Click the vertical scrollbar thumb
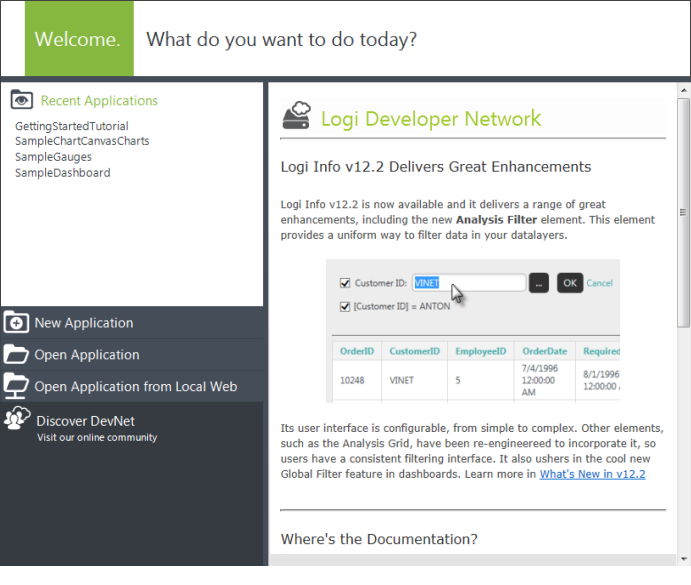The image size is (691, 585). click(x=684, y=212)
